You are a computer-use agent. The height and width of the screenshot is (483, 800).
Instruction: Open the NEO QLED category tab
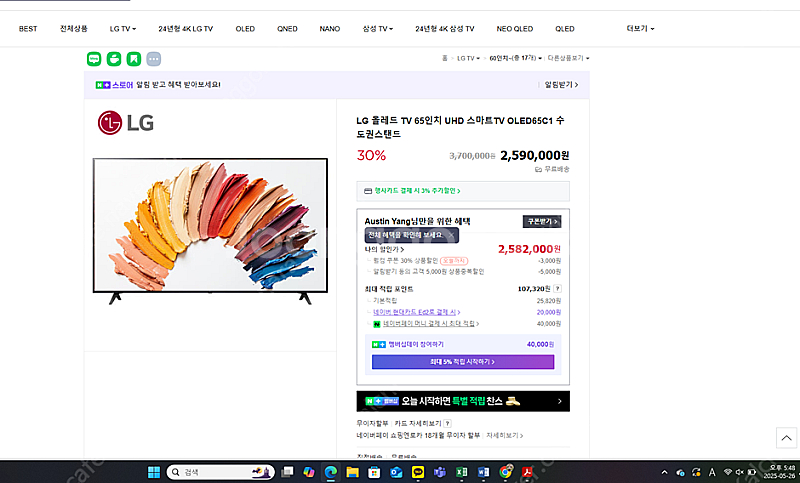click(x=515, y=29)
